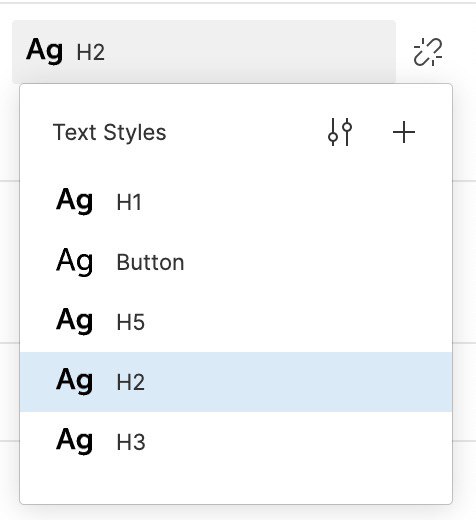Add a new text style with plus icon
Viewport: 476px width, 520px height.
(x=404, y=132)
